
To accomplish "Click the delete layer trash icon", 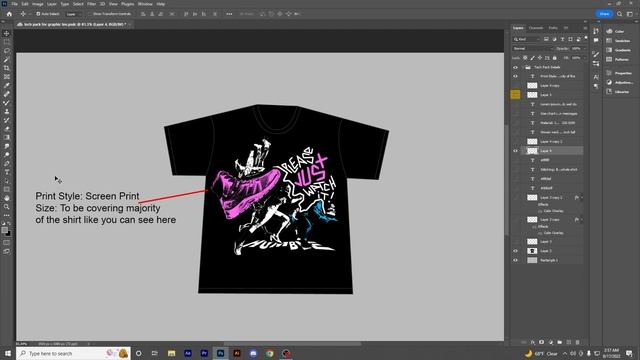I will pos(578,342).
